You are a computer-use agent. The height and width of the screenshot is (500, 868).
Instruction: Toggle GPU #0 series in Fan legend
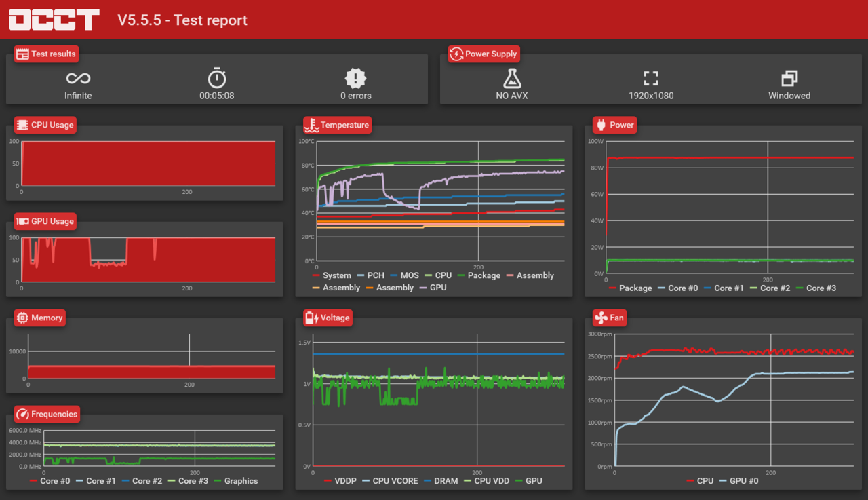point(738,480)
